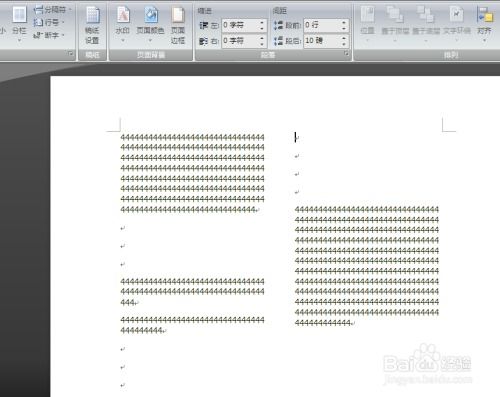The width and height of the screenshot is (500, 397).
Task: Increase 段后 spacing after with up arrow
Action: coord(344,38)
